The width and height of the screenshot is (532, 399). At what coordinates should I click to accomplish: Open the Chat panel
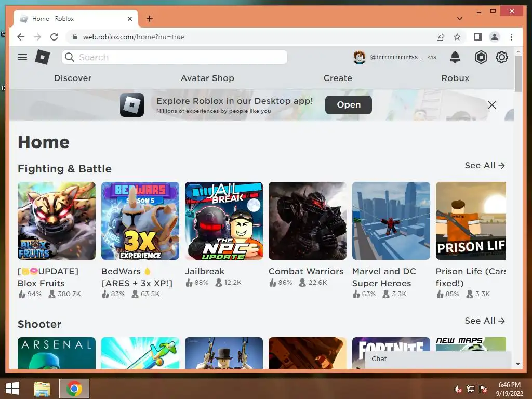[x=438, y=359]
